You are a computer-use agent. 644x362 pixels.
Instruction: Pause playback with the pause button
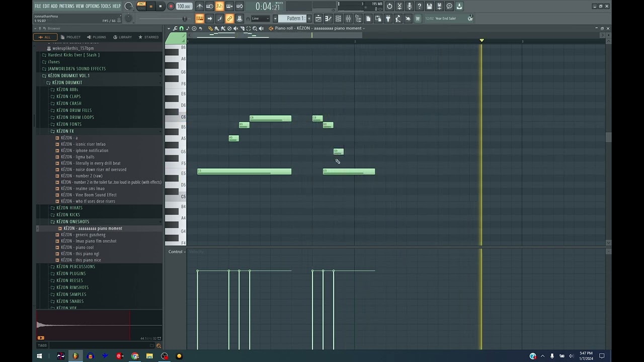150,6
